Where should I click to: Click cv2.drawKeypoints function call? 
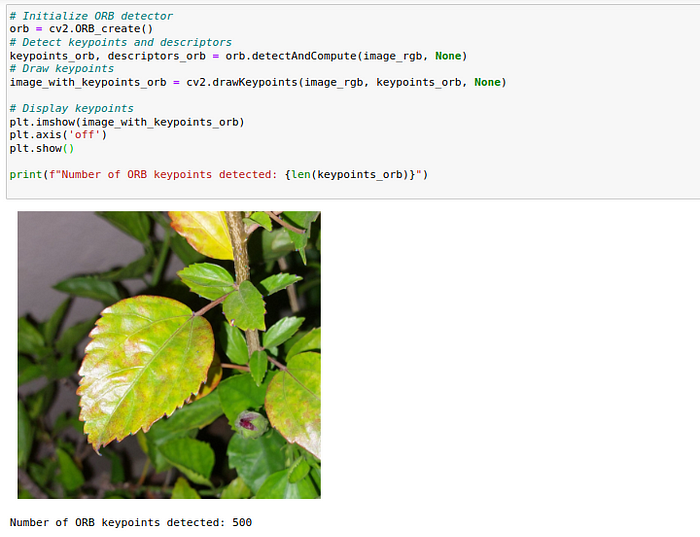[242, 83]
